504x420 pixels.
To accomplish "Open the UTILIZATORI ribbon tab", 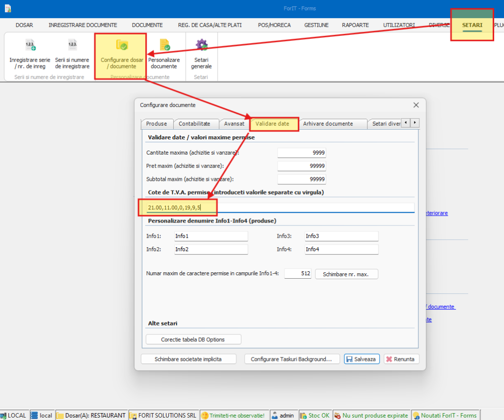I will [399, 25].
